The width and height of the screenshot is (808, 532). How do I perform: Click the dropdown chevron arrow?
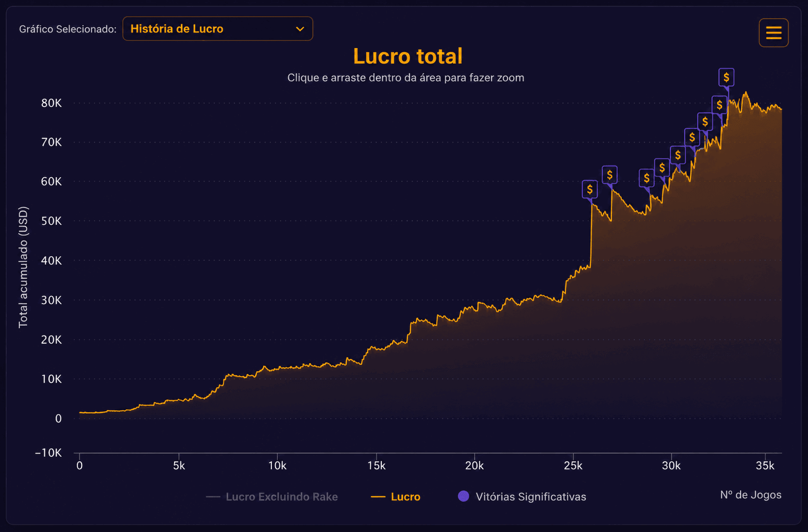[x=300, y=29]
